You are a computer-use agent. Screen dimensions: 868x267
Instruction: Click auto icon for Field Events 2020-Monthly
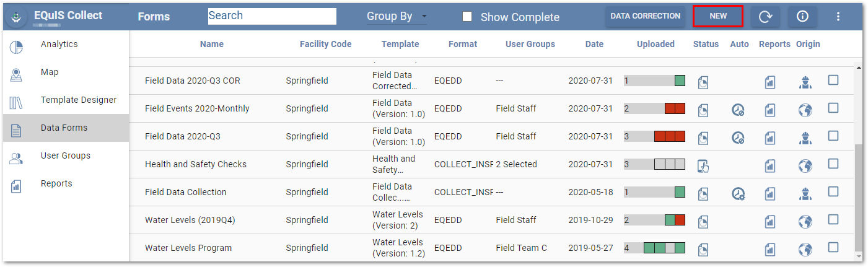pyautogui.click(x=738, y=110)
